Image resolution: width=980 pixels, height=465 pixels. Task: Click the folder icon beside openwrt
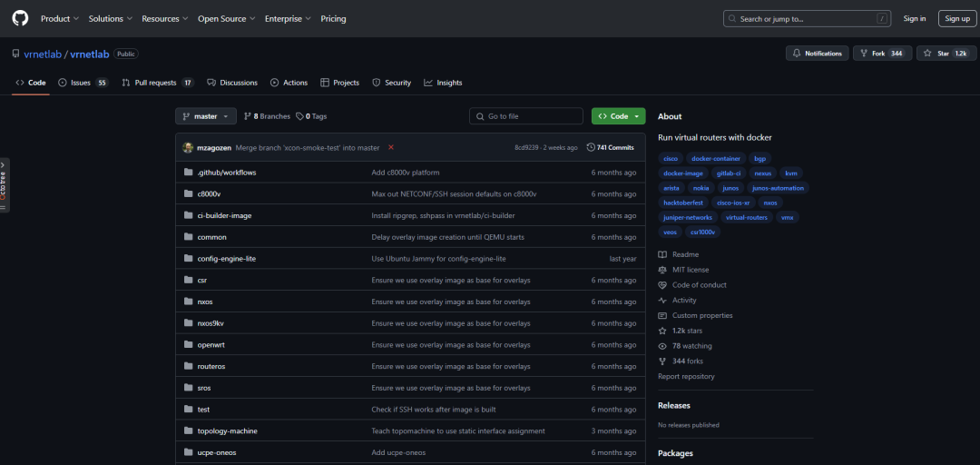click(x=188, y=345)
